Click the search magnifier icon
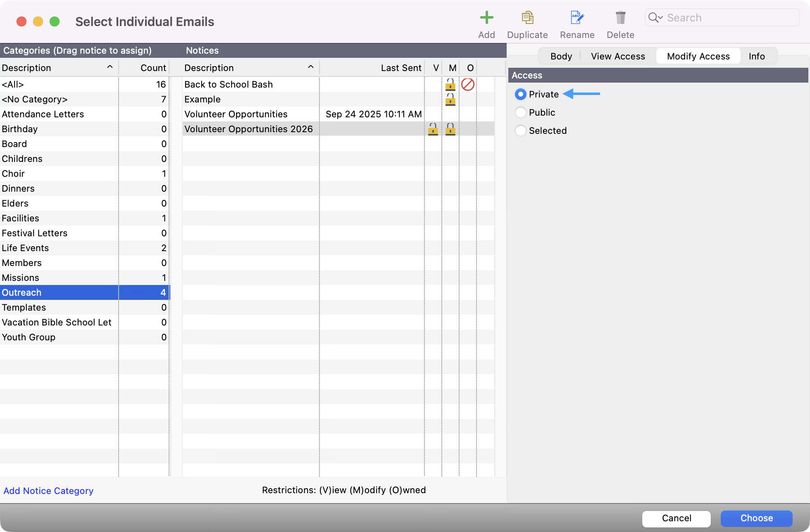This screenshot has width=810, height=532. pyautogui.click(x=655, y=18)
